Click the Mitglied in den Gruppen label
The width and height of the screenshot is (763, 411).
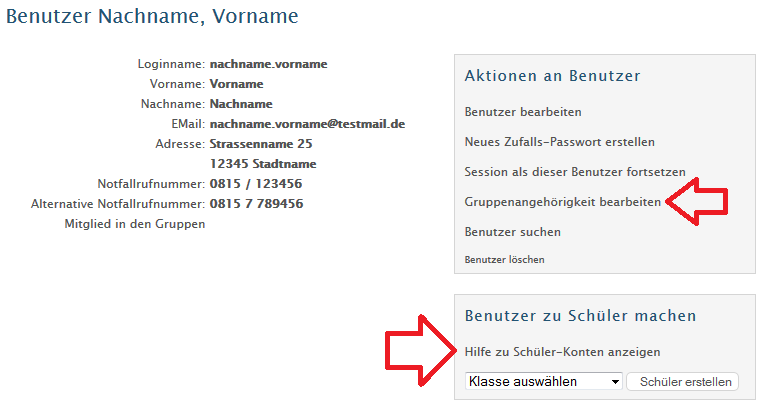click(134, 224)
